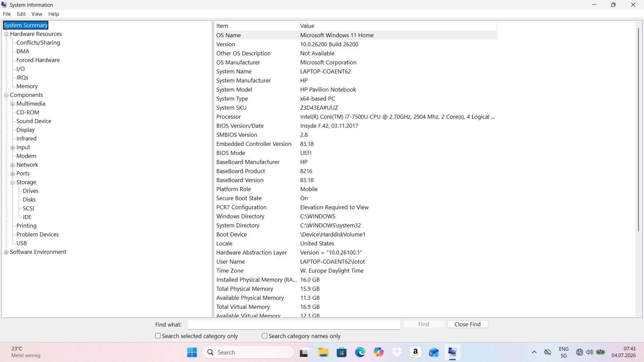Image resolution: width=644 pixels, height=362 pixels.
Task: Select Modem tree item
Action: click(x=26, y=156)
